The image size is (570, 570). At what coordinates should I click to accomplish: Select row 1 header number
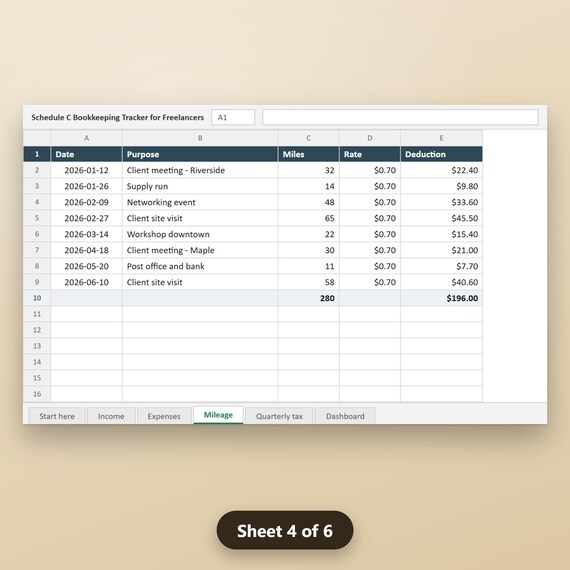(x=37, y=154)
